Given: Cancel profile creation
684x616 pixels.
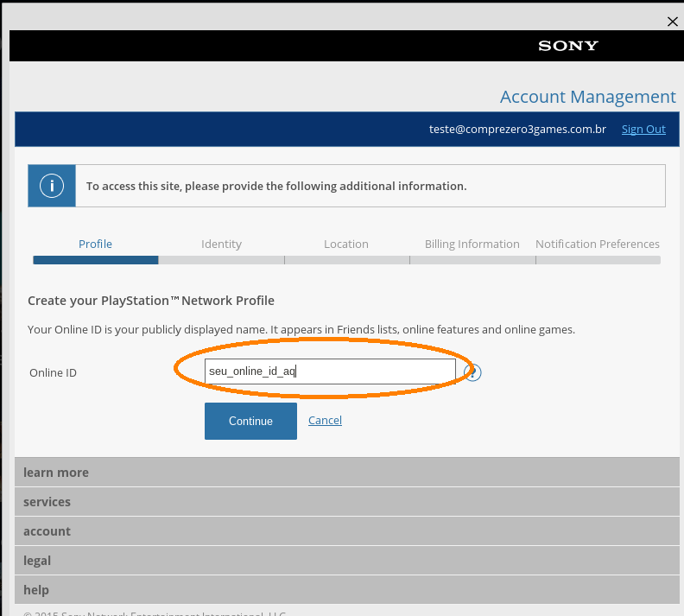Looking at the screenshot, I should (x=325, y=420).
